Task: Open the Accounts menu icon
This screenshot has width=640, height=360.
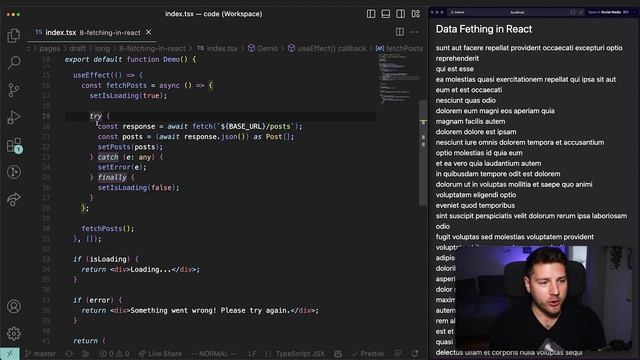Action: (13, 306)
